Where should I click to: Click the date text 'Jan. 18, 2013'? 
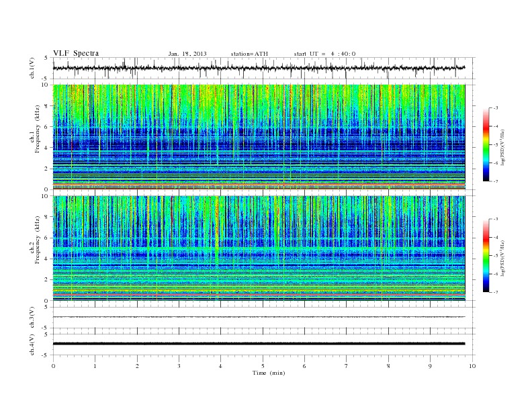pyautogui.click(x=187, y=54)
